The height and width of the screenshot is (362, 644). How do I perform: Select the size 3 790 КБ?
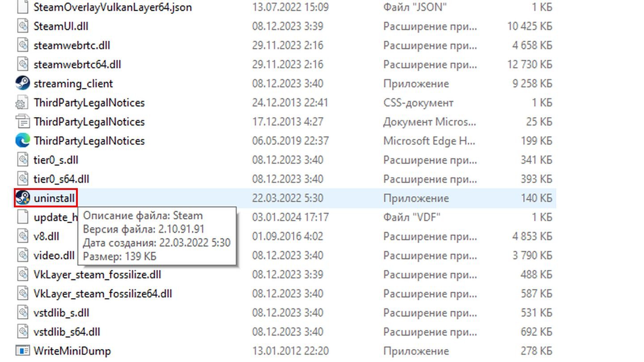[x=532, y=255]
